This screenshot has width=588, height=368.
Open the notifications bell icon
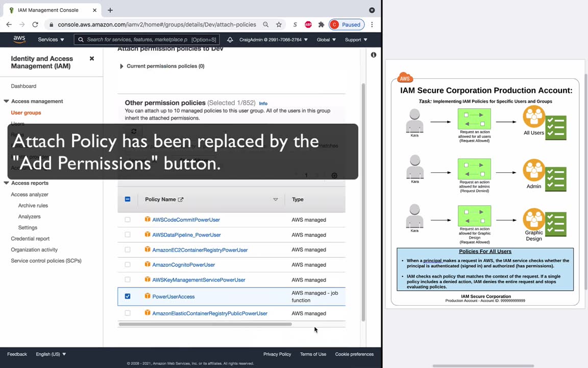coord(230,39)
